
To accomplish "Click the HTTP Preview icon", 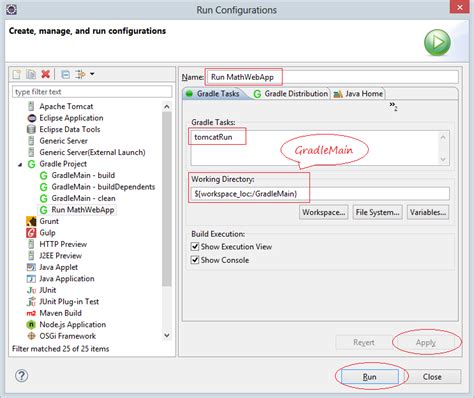I will tap(31, 244).
